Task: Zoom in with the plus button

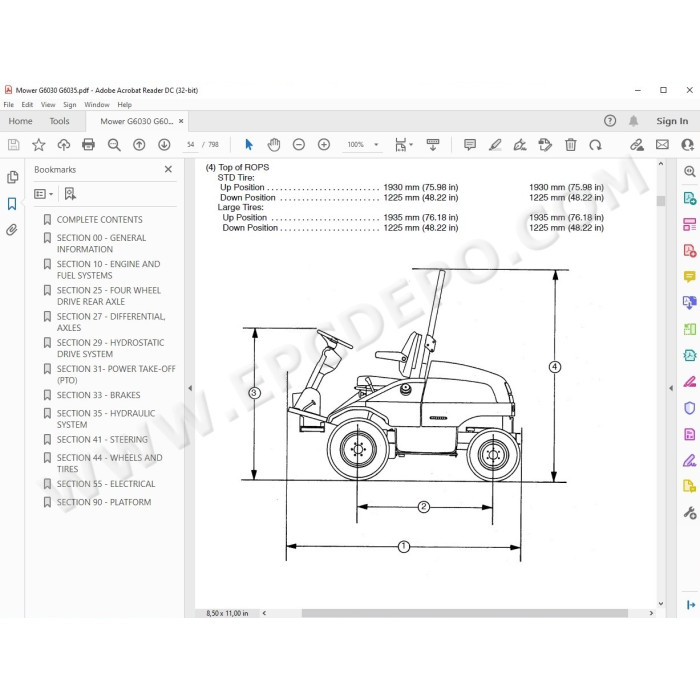Action: tap(324, 145)
